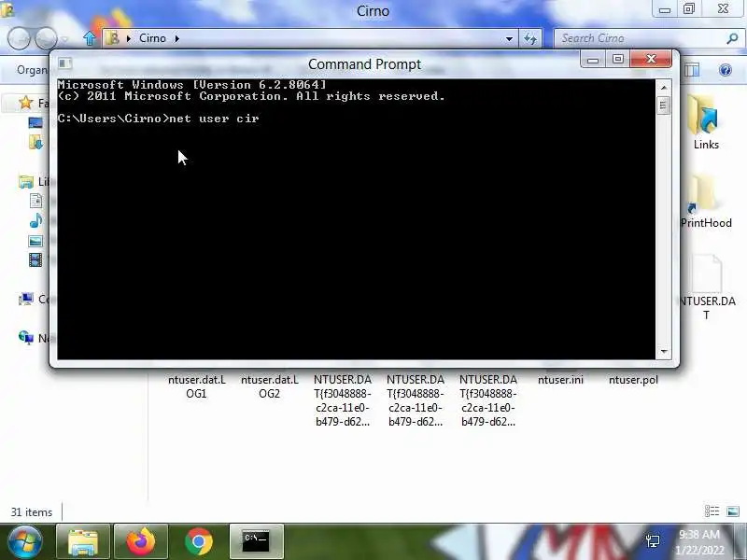Expand the arrow after Cirno breadcrumb

coord(177,38)
